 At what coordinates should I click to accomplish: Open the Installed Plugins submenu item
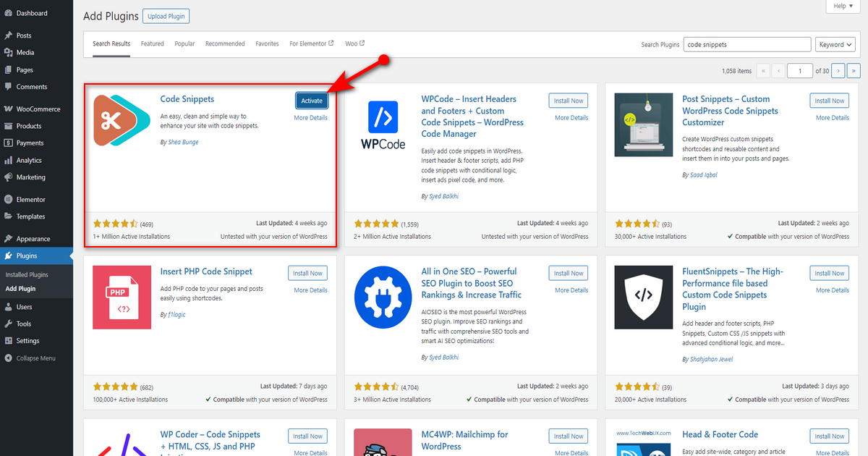click(x=27, y=275)
